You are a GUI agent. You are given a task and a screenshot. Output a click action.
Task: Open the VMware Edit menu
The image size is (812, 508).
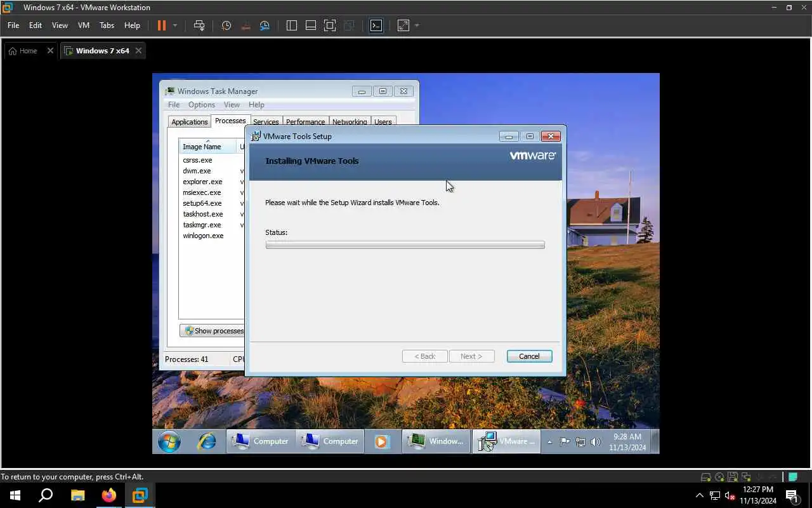(36, 25)
